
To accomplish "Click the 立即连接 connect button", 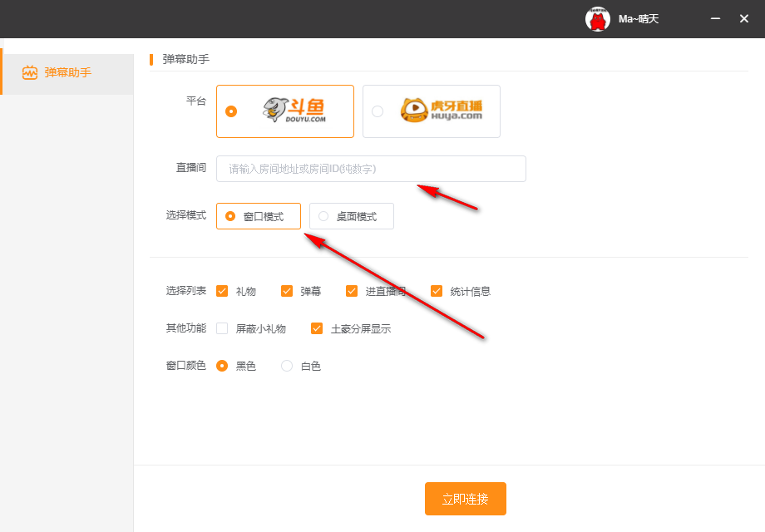I will tap(465, 499).
